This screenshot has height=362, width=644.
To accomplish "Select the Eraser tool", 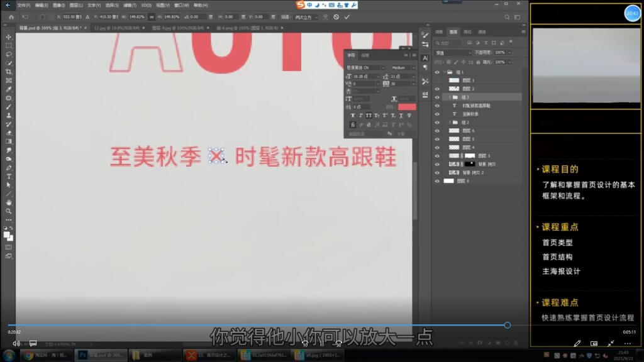I will (9, 133).
